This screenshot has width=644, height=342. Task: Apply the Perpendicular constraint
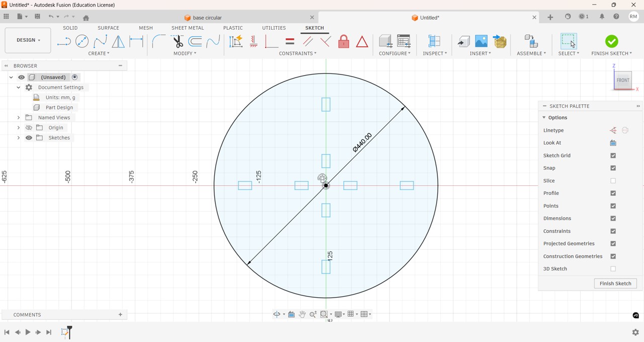tap(326, 41)
